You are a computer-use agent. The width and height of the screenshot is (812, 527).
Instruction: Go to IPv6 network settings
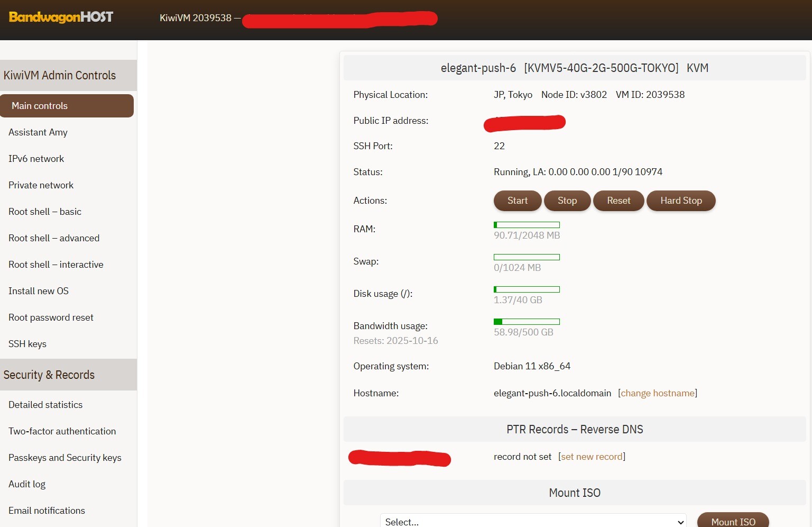pos(36,159)
